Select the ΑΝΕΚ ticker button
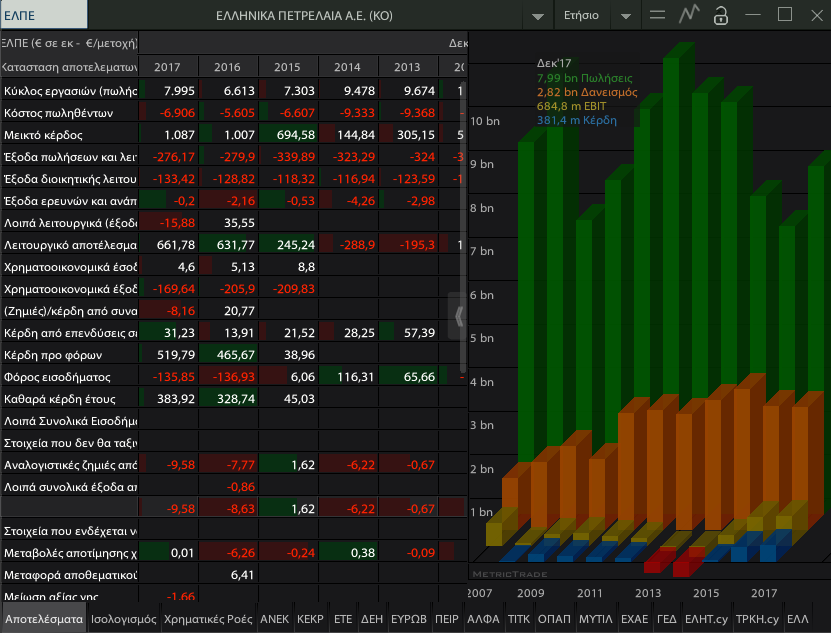 click(x=275, y=619)
